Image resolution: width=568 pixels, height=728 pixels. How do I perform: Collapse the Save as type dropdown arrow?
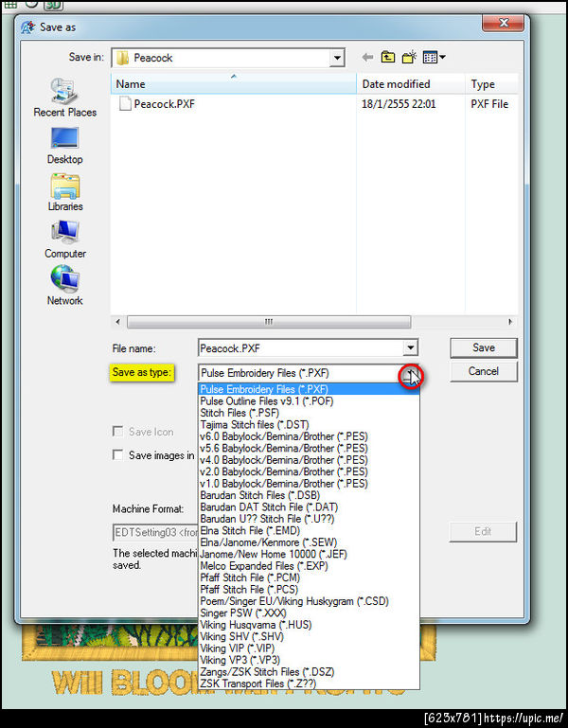[411, 374]
